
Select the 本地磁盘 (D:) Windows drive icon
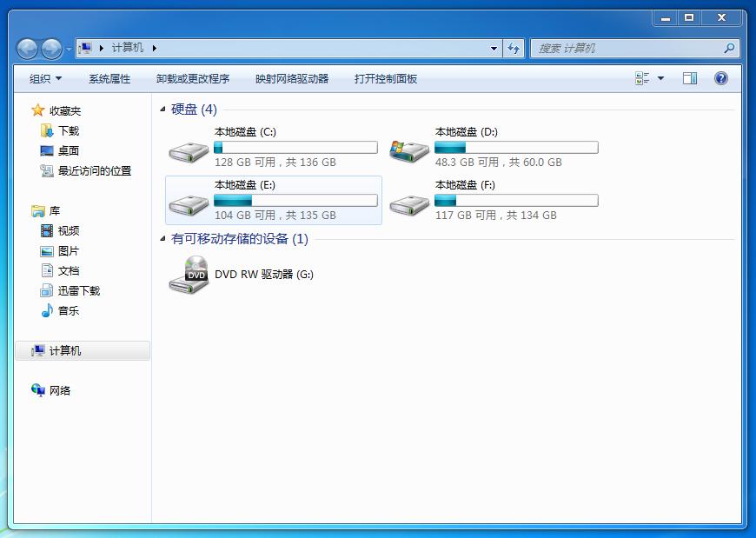coord(409,151)
